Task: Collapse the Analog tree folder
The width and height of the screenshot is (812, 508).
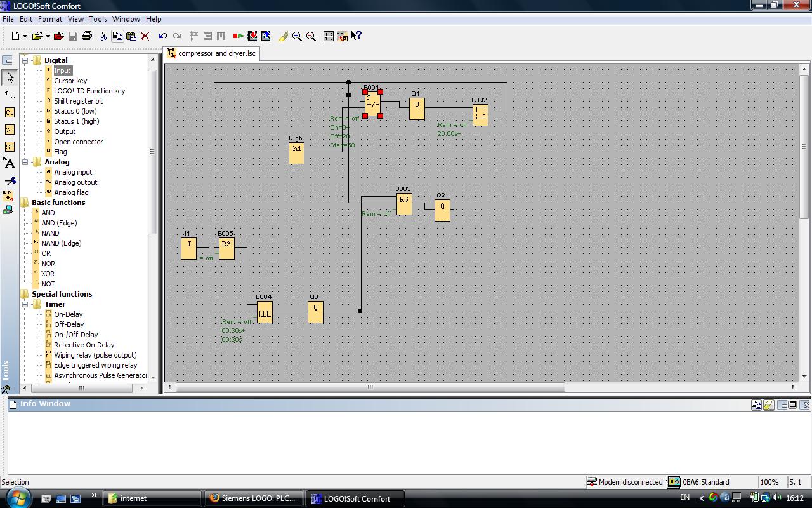Action: coord(25,162)
